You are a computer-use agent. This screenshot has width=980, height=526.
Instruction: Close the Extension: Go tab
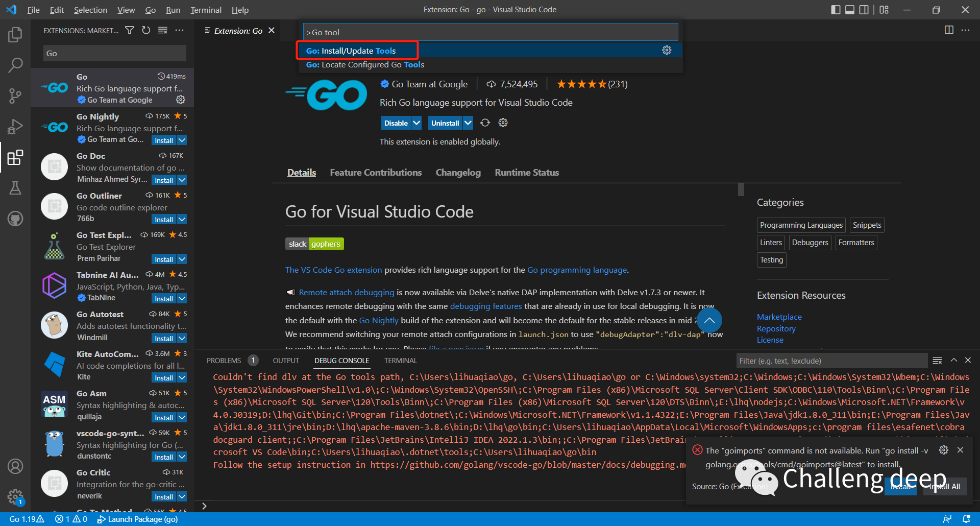[272, 31]
